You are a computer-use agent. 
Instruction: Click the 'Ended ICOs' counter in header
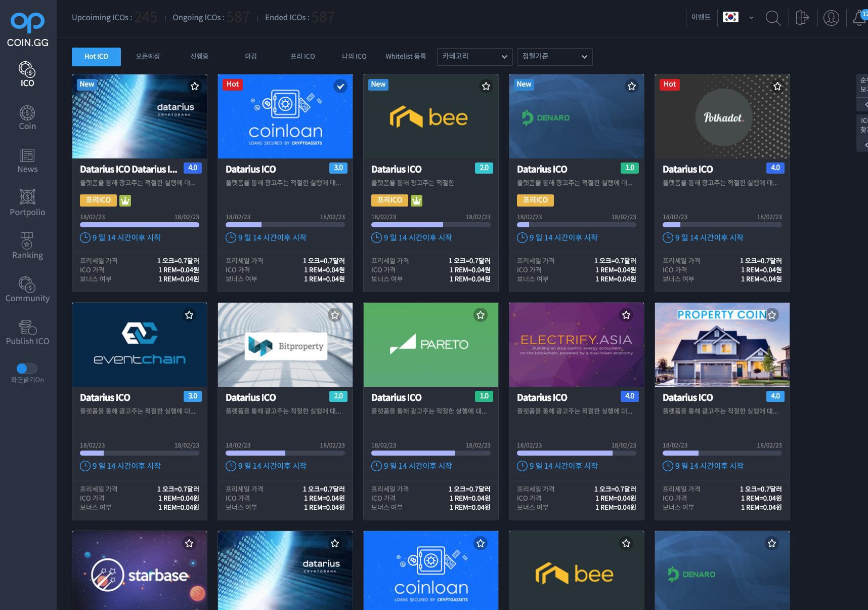pyautogui.click(x=300, y=17)
